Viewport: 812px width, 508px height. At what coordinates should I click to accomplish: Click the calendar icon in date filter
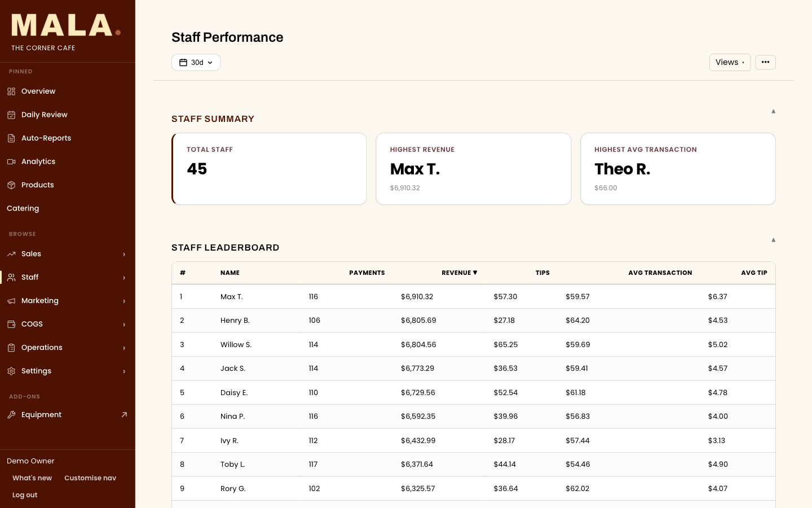(x=183, y=63)
